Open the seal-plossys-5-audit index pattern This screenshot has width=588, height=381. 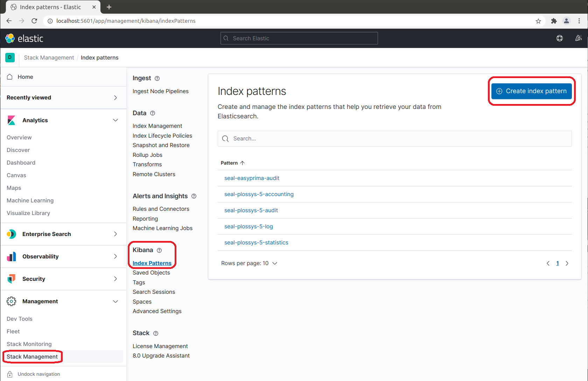(251, 210)
